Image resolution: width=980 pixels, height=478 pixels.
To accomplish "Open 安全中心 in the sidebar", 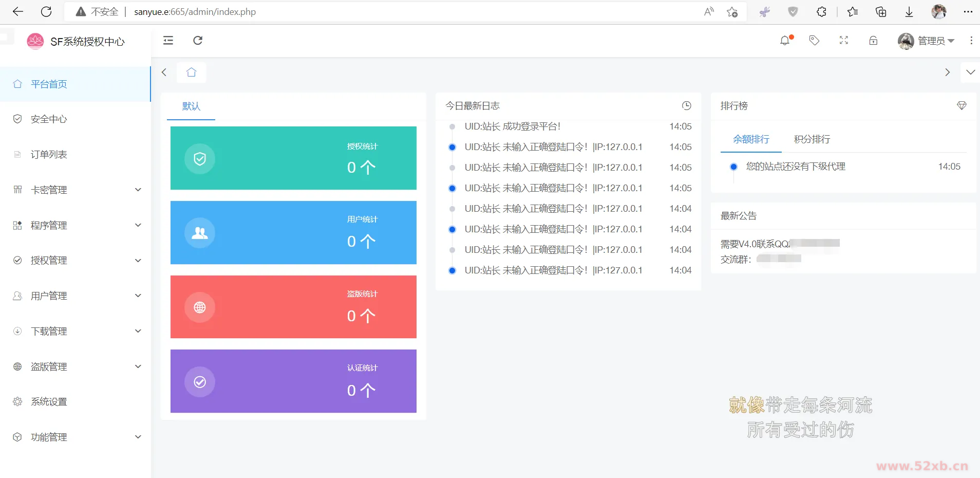I will [49, 119].
